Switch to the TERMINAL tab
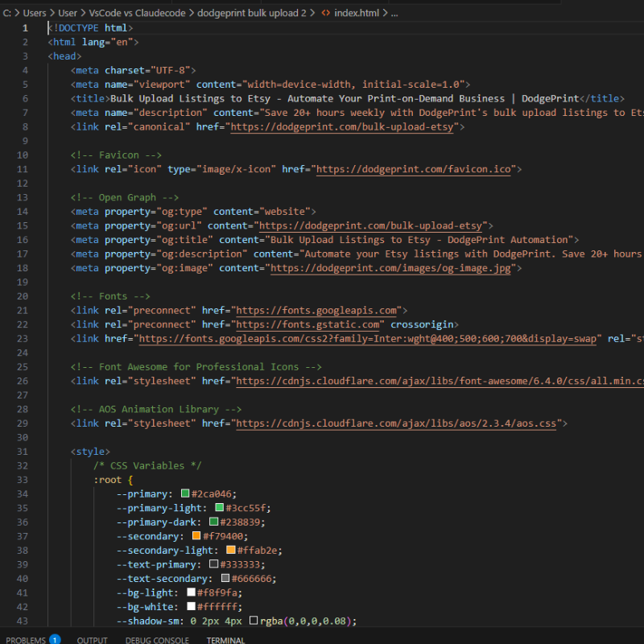 (225, 640)
